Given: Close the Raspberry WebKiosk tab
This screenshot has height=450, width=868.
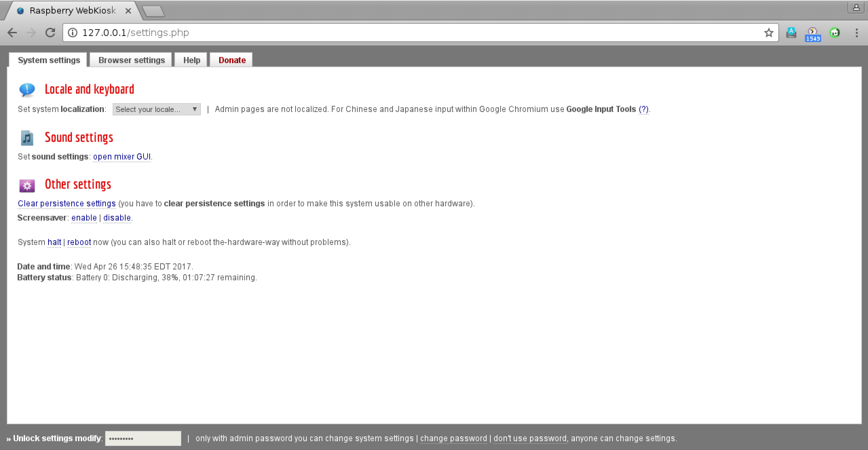Looking at the screenshot, I should click(128, 11).
